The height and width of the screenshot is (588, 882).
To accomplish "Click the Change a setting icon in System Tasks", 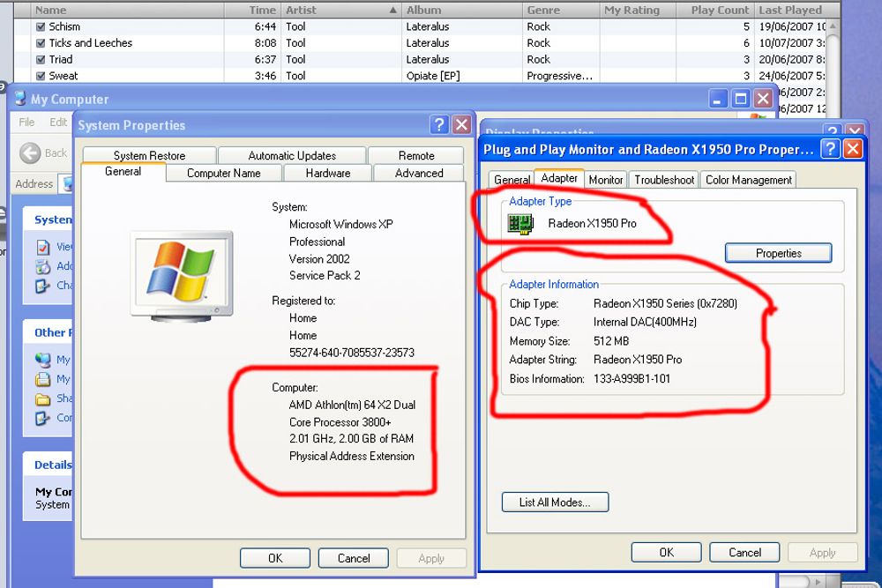I will click(x=42, y=286).
